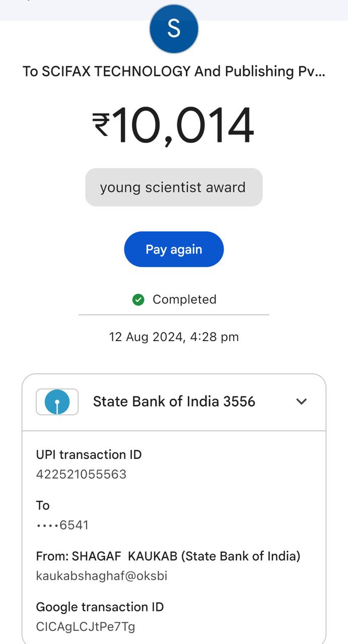The image size is (348, 644).
Task: Tap the masked account ending in 6541
Action: coord(62,525)
